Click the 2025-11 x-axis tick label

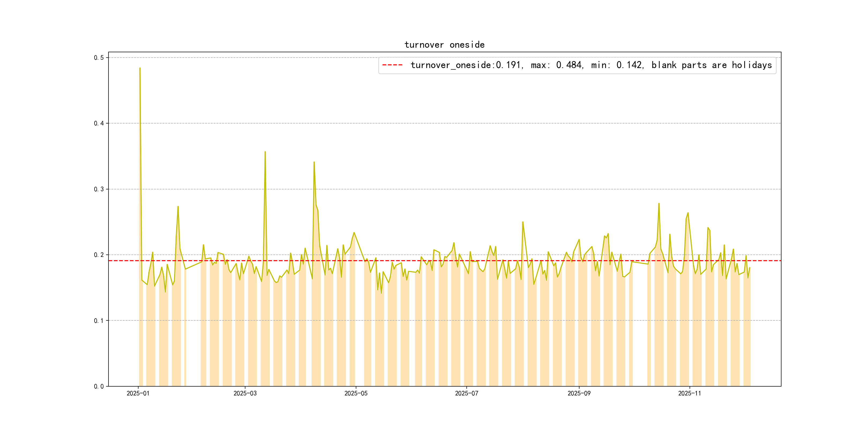689,393
